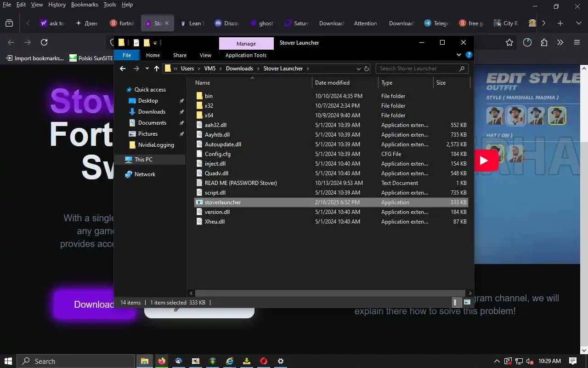Click the Windows taskbar Search box
This screenshot has height=368, width=588.
click(76, 361)
